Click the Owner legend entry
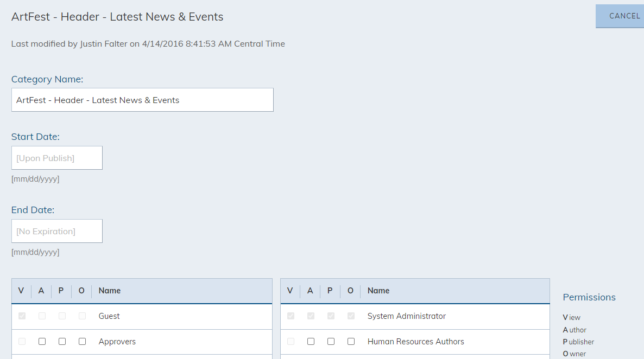 click(574, 354)
